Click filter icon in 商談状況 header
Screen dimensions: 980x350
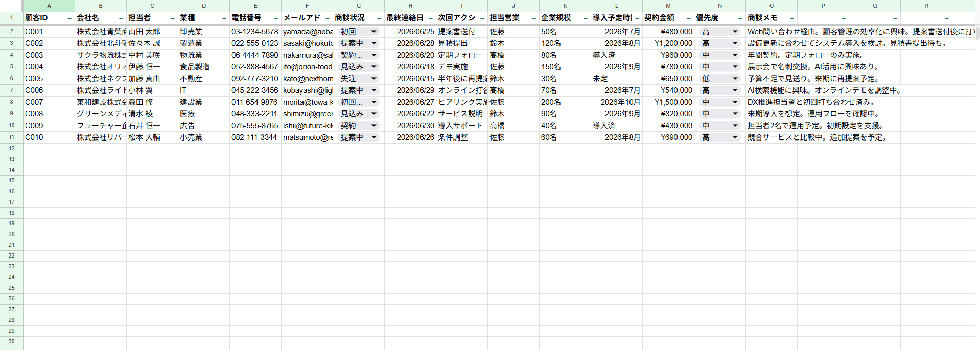coord(379,18)
